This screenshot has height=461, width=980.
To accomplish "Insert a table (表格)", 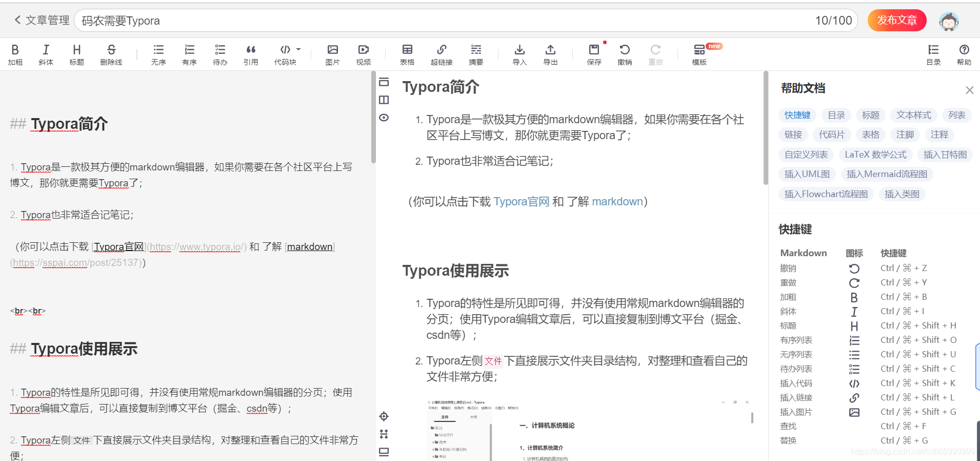I will [x=407, y=54].
